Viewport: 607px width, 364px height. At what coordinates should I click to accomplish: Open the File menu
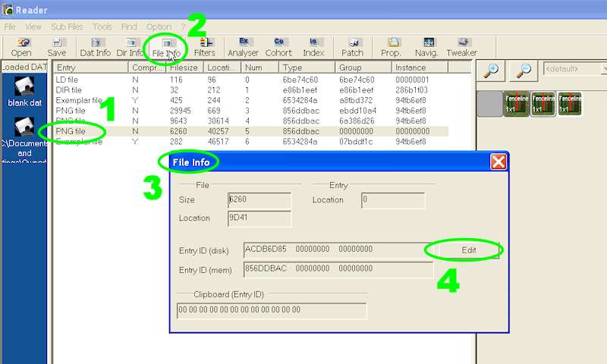coord(10,27)
